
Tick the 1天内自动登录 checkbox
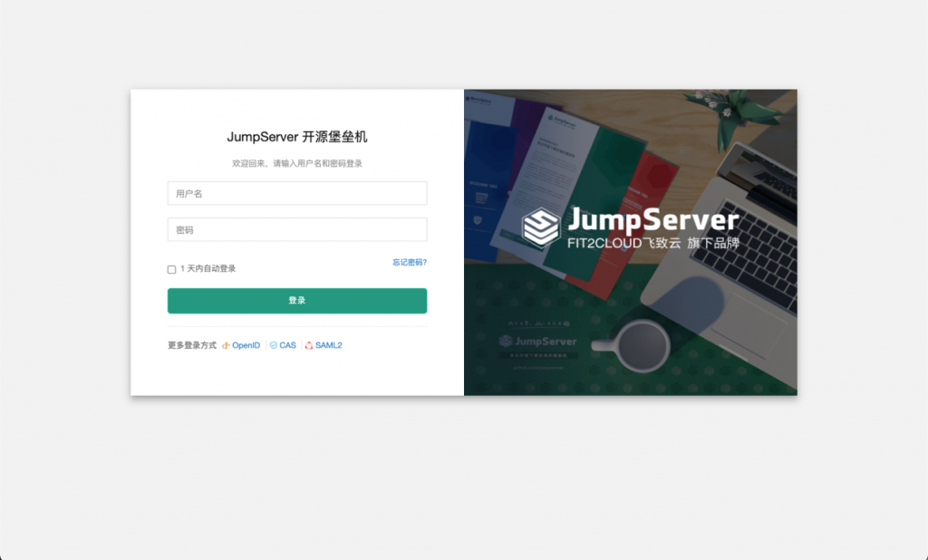tap(171, 269)
